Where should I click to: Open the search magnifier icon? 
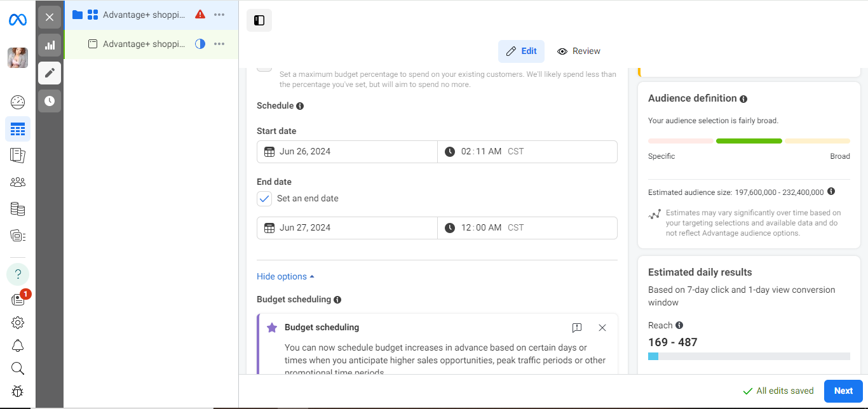pos(18,368)
